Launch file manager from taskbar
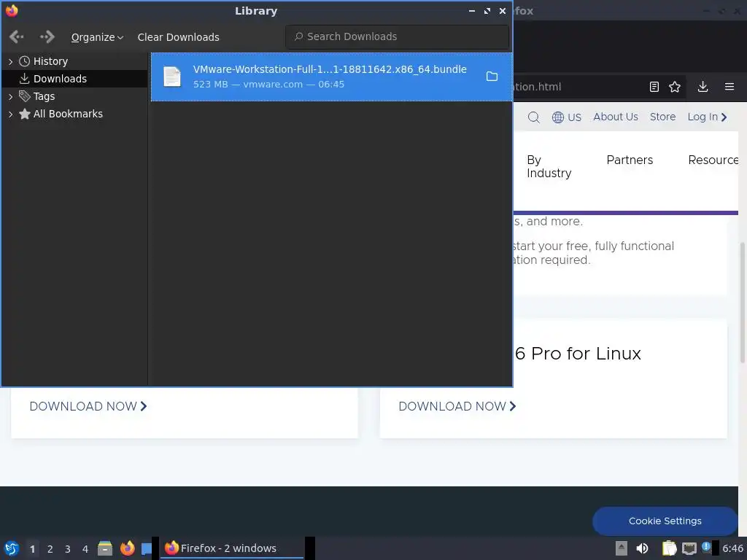This screenshot has height=560, width=747. (105, 548)
